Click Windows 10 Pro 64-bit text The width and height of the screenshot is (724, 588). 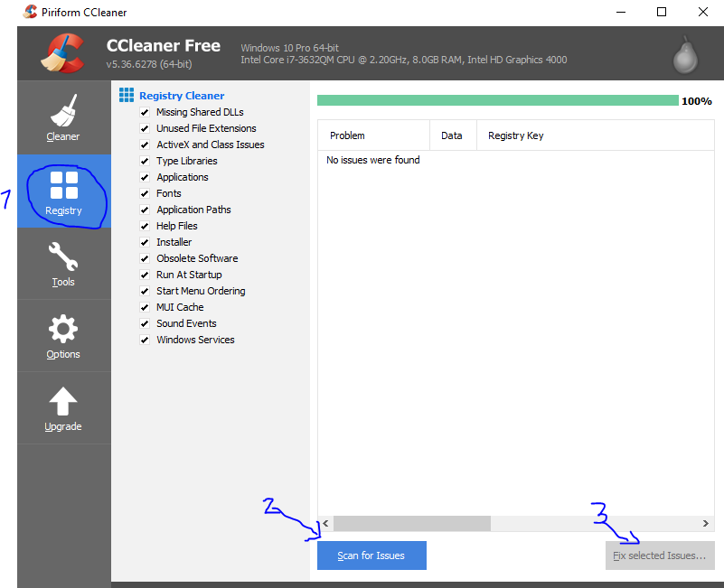(x=289, y=48)
